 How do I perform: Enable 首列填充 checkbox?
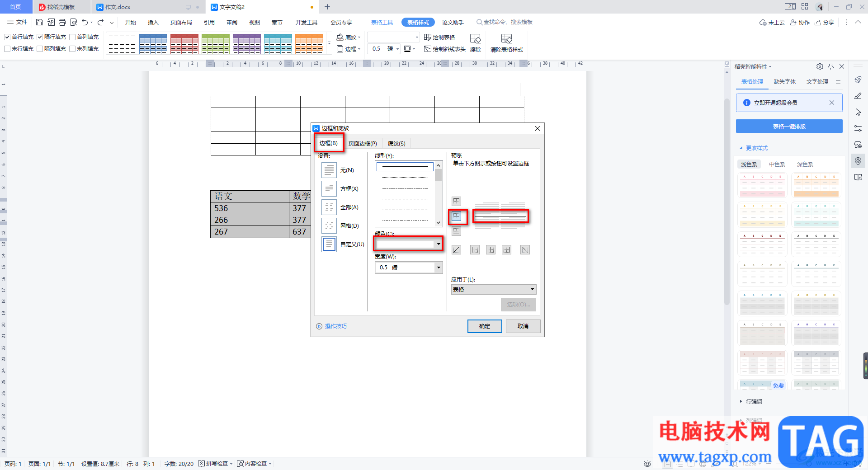coord(72,37)
